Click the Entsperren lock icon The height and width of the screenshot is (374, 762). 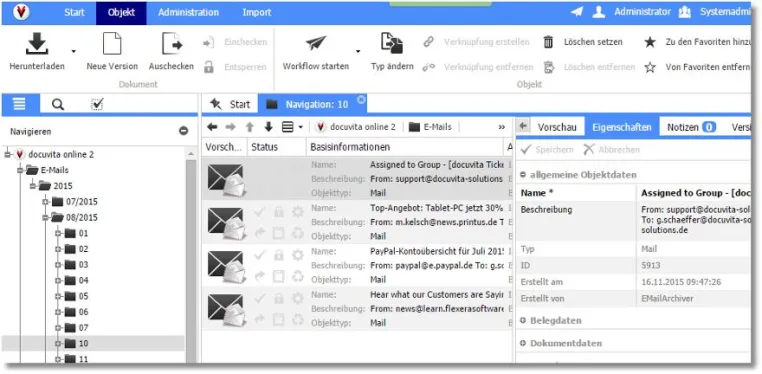[208, 67]
